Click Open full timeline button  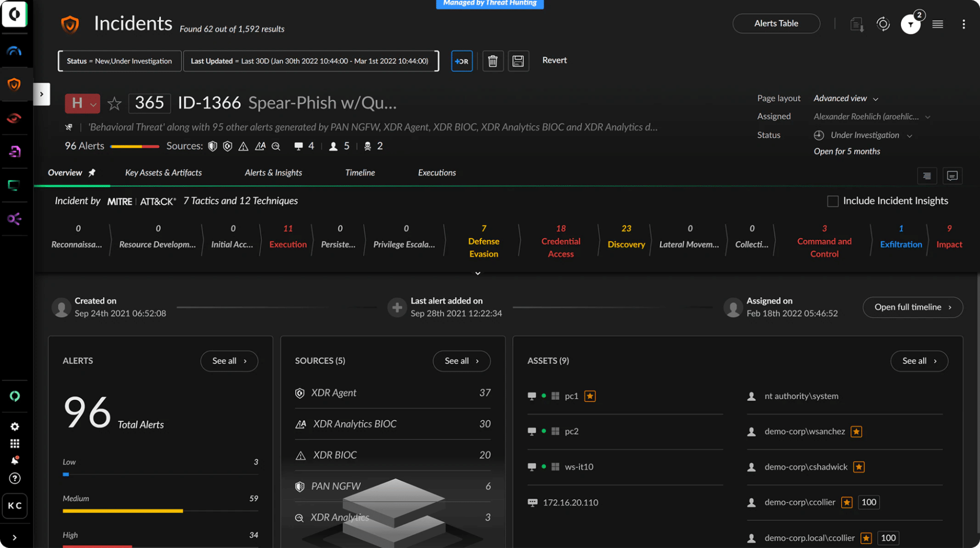tap(912, 307)
